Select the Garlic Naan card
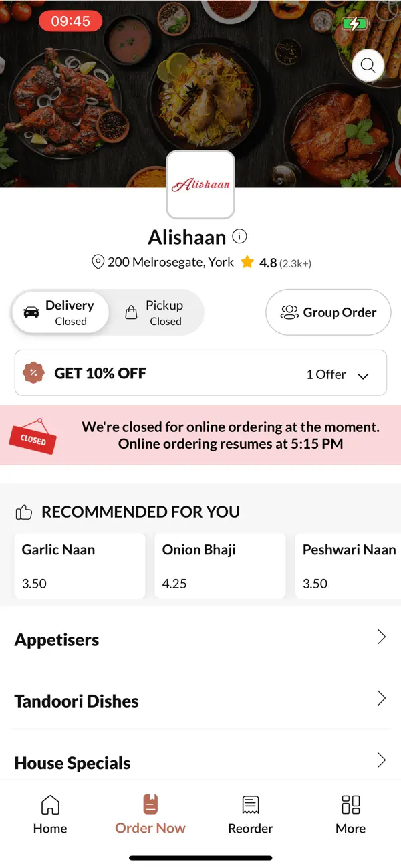Image resolution: width=401 pixels, height=868 pixels. (x=80, y=566)
